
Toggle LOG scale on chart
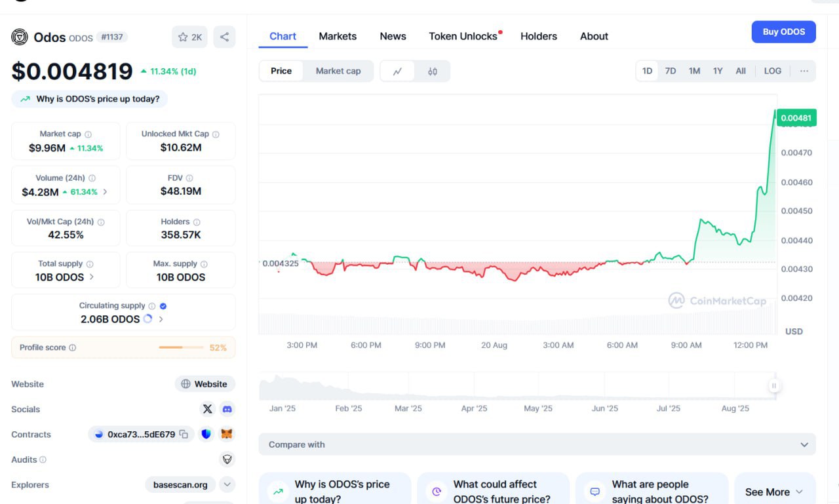773,71
